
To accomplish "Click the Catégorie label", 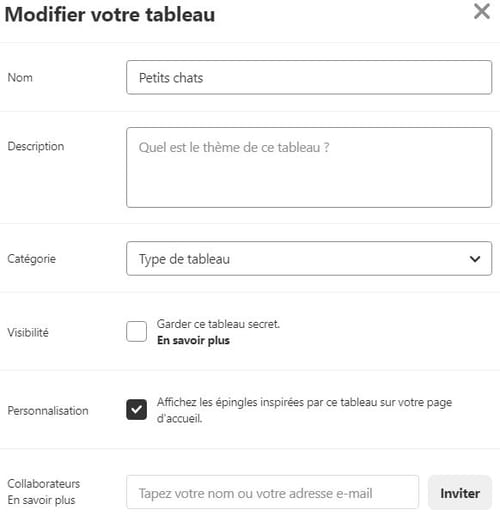I will coord(31,259).
